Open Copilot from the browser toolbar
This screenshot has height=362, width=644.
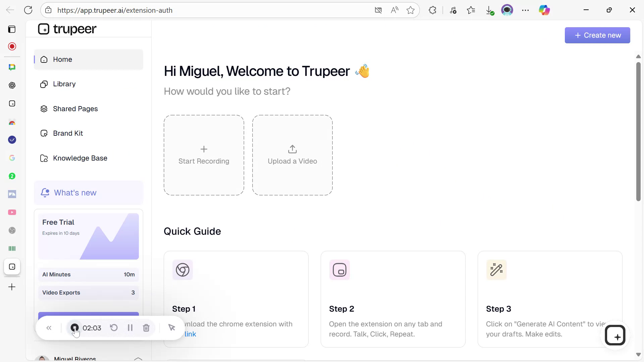(544, 10)
